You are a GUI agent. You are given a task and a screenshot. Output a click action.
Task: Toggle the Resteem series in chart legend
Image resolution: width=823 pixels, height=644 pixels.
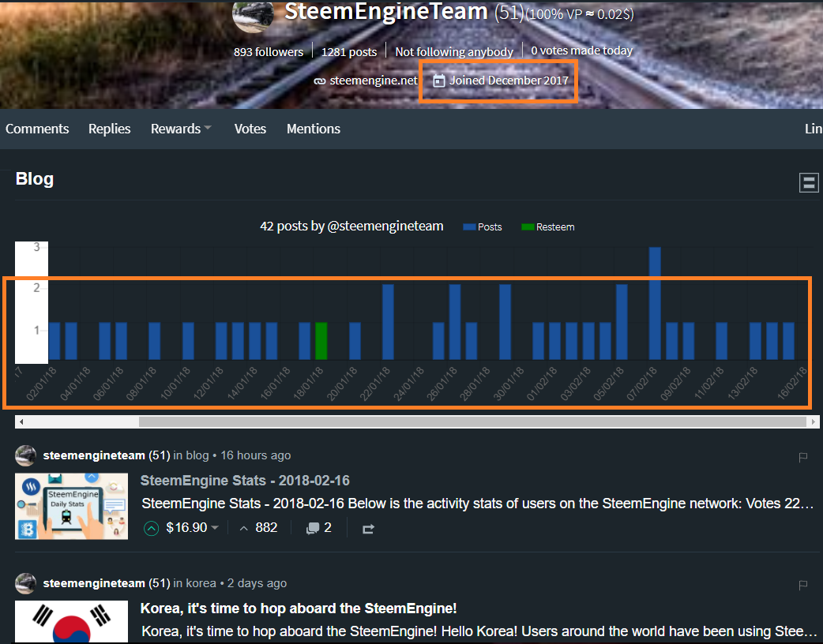(548, 227)
